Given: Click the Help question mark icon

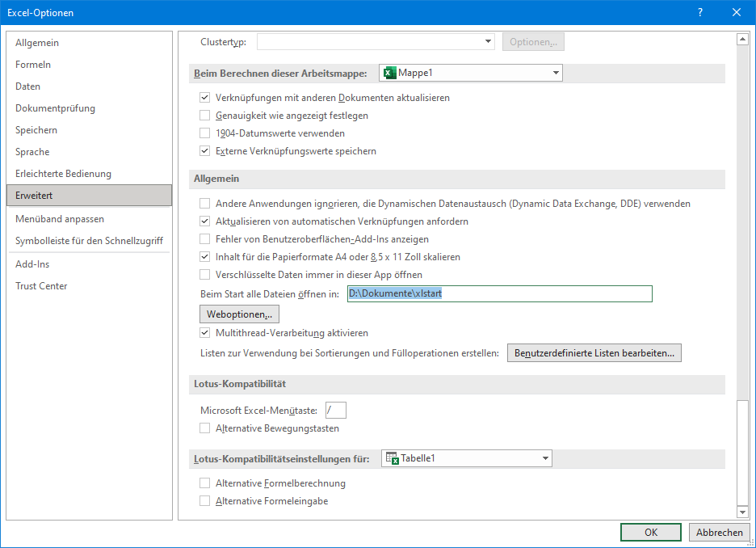Looking at the screenshot, I should (x=700, y=13).
